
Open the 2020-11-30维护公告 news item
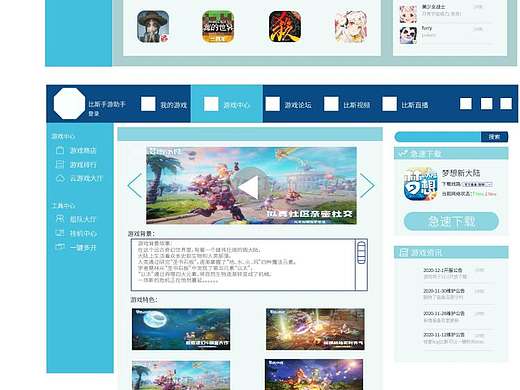pos(444,291)
